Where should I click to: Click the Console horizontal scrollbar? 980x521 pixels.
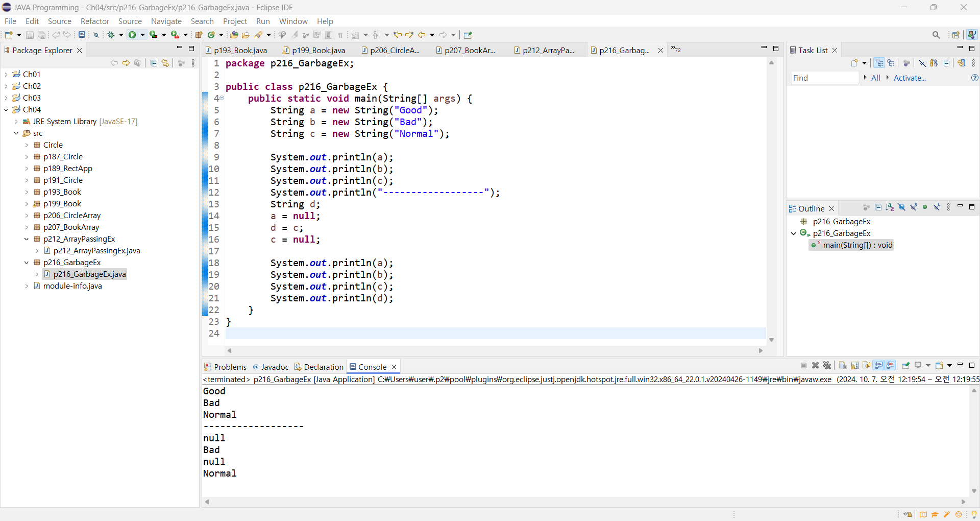coord(585,502)
